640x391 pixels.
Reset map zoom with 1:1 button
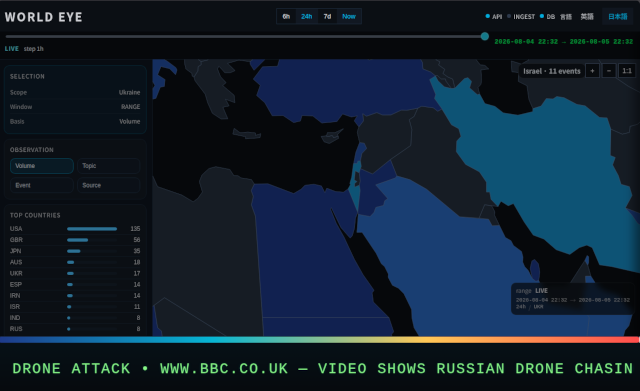[x=627, y=71]
